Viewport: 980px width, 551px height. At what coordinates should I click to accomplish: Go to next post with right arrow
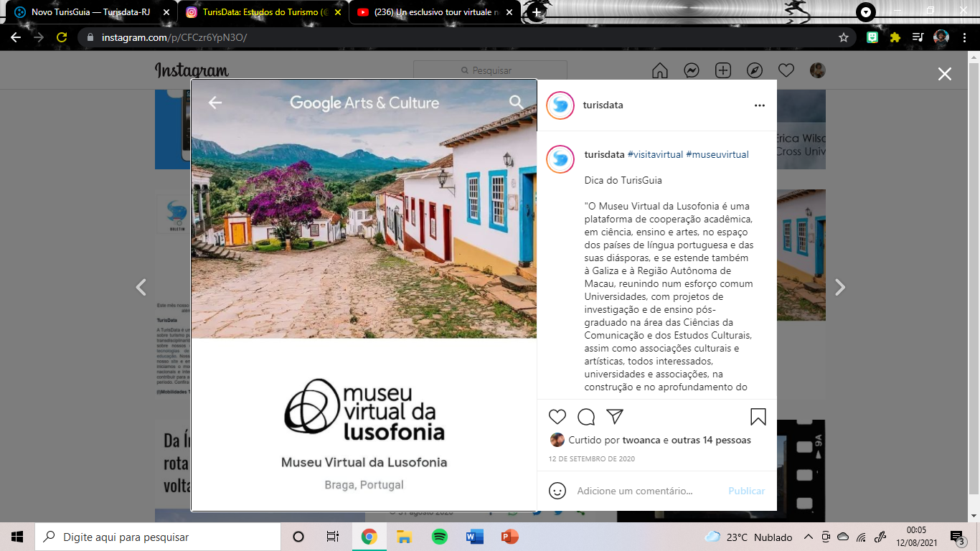point(840,288)
